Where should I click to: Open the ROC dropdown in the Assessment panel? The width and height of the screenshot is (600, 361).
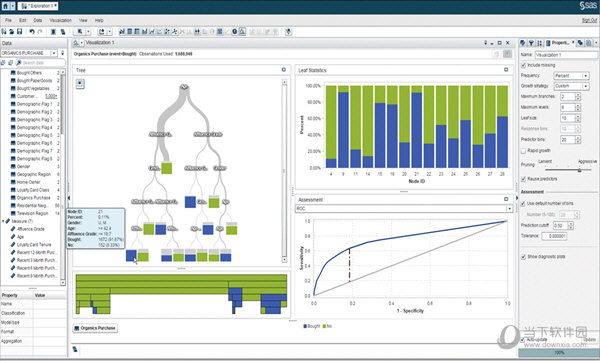[x=404, y=209]
